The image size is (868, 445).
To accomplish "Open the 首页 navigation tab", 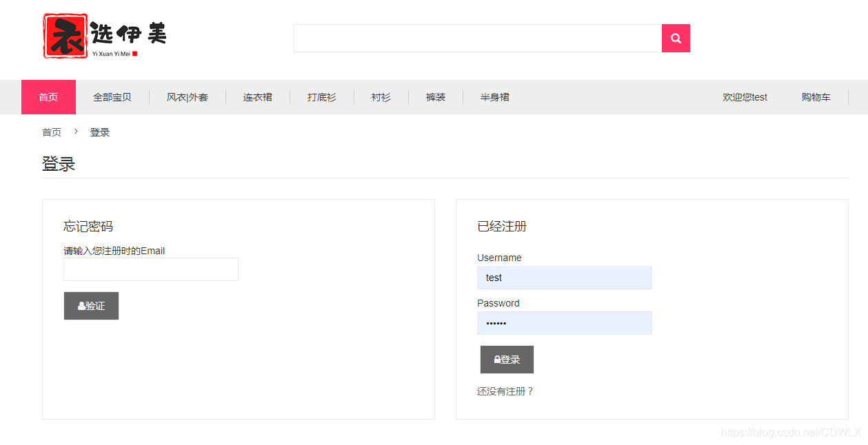I will 48,97.
